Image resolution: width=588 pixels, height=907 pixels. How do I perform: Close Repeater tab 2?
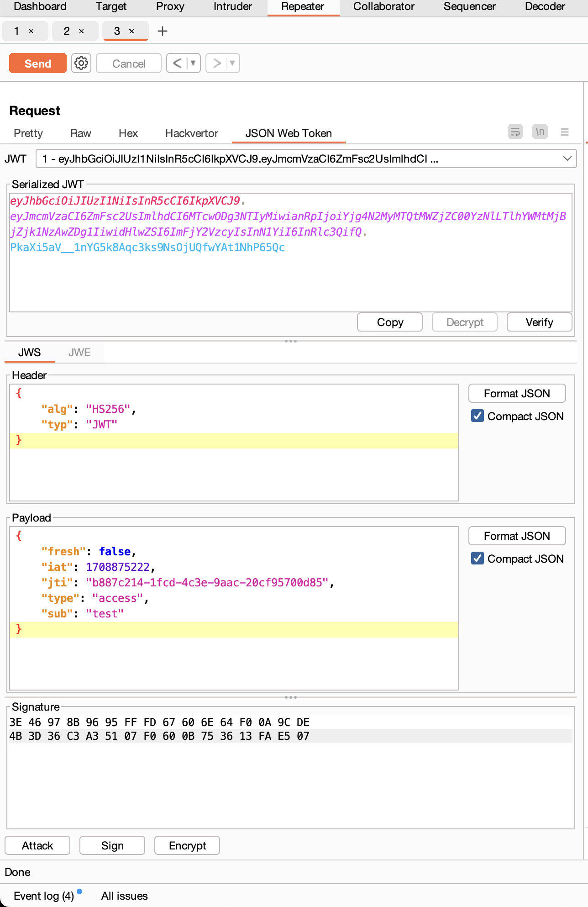81,31
